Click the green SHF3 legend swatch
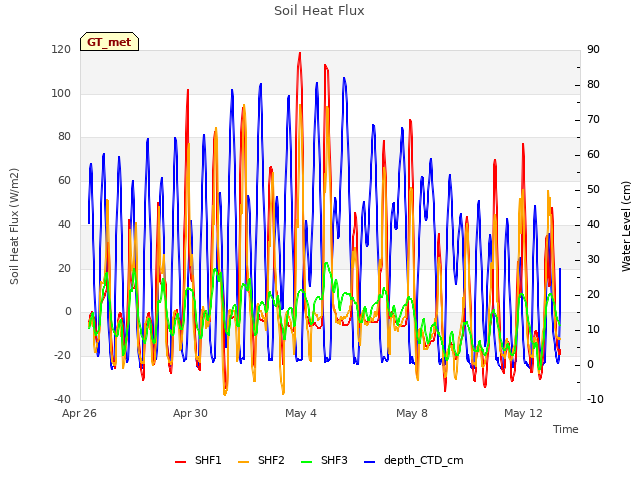The width and height of the screenshot is (640, 480). click(306, 462)
